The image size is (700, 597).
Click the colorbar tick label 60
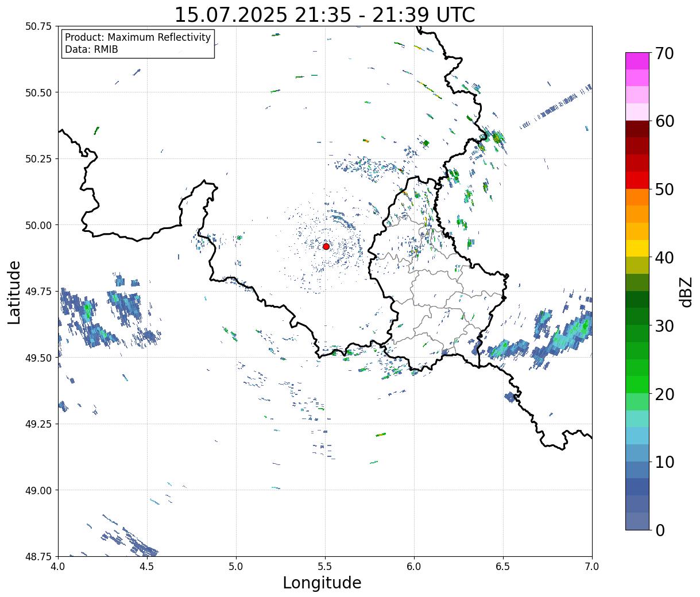pos(664,121)
